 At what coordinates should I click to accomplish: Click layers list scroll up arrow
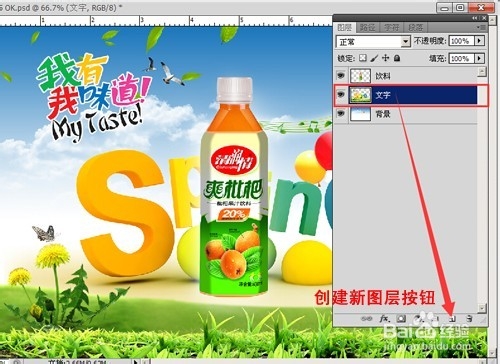(x=482, y=71)
